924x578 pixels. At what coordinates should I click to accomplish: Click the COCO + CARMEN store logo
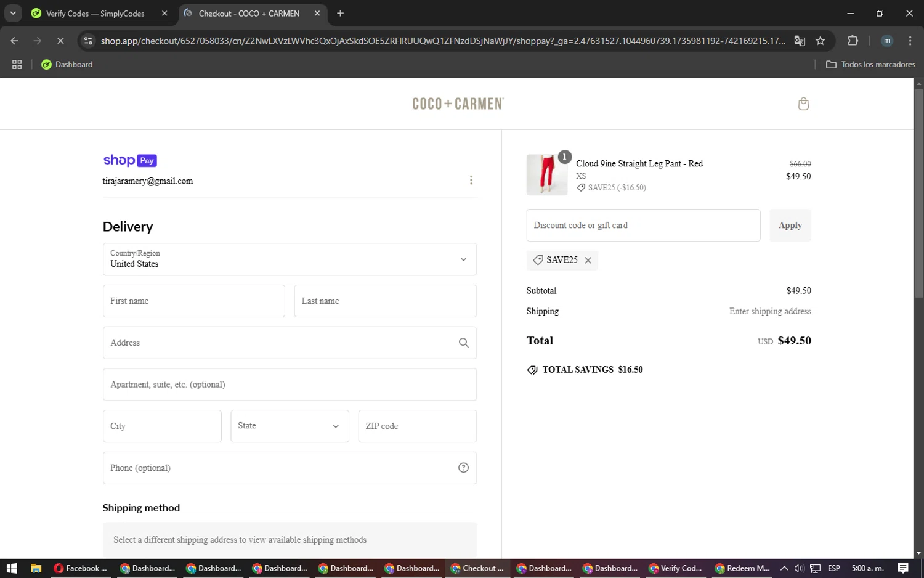[458, 104]
